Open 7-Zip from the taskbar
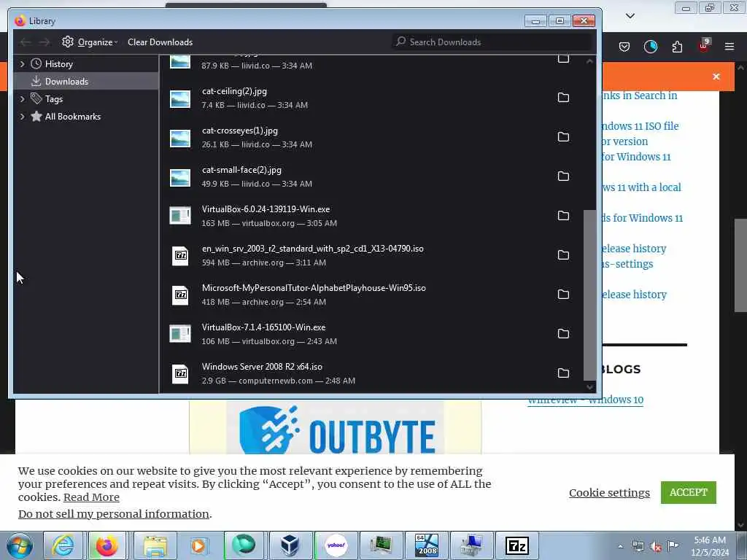 click(517, 545)
